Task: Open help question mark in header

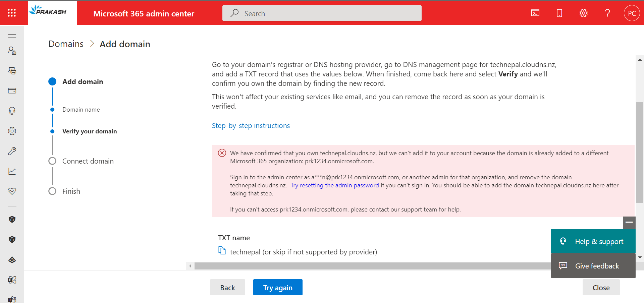Action: (x=607, y=13)
